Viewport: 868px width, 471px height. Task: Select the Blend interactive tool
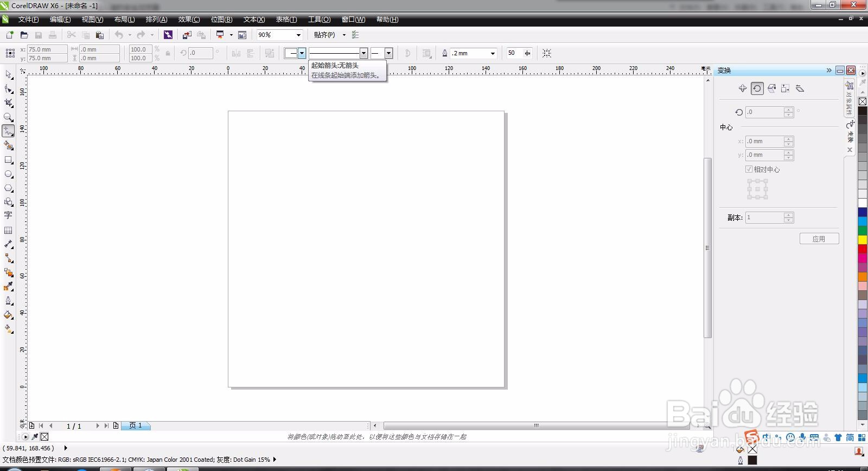pos(8,272)
